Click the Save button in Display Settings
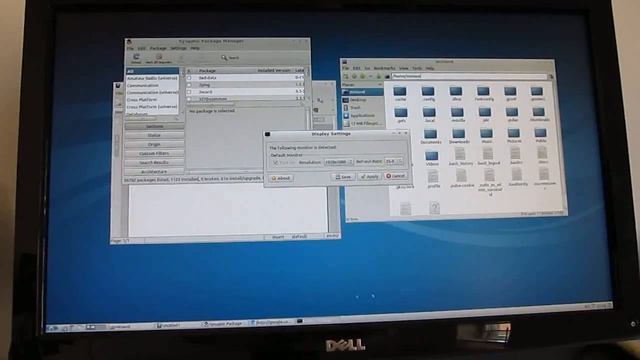The height and width of the screenshot is (360, 640). pos(343,177)
